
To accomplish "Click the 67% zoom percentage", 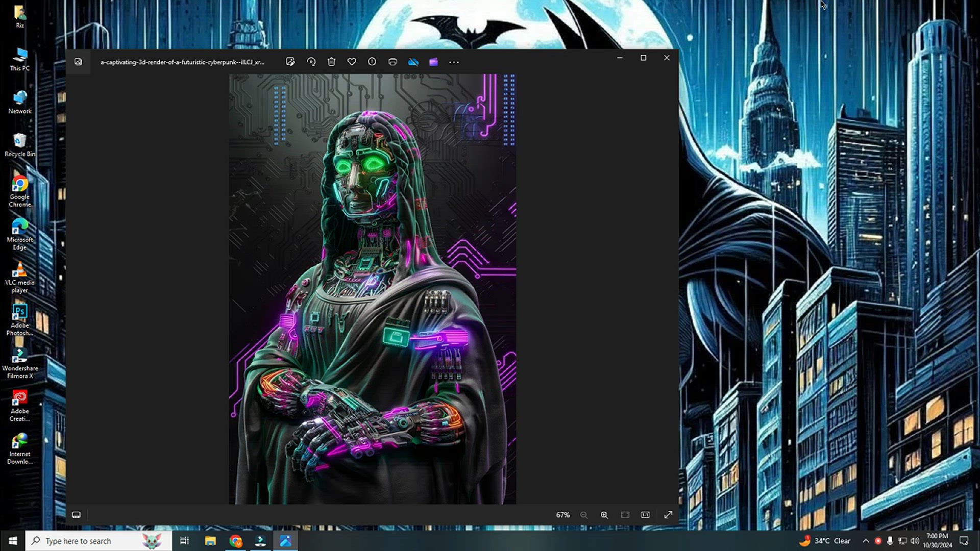I will (x=562, y=515).
